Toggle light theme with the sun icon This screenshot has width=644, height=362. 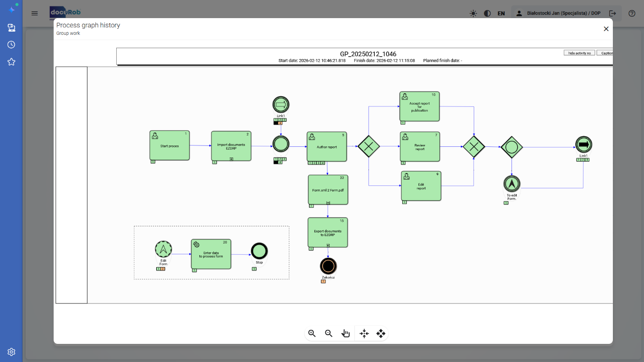(473, 13)
